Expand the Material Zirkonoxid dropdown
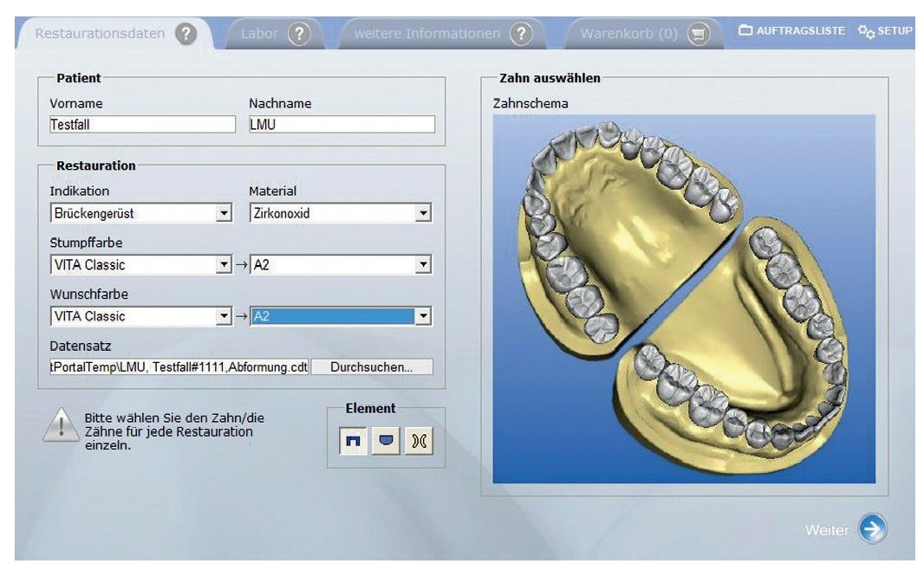 423,213
